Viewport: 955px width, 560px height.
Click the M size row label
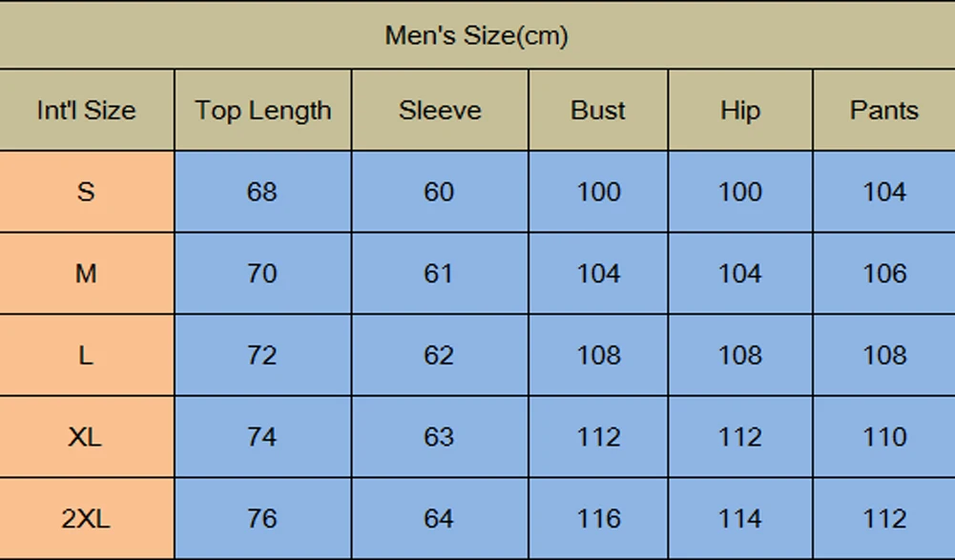(x=86, y=274)
